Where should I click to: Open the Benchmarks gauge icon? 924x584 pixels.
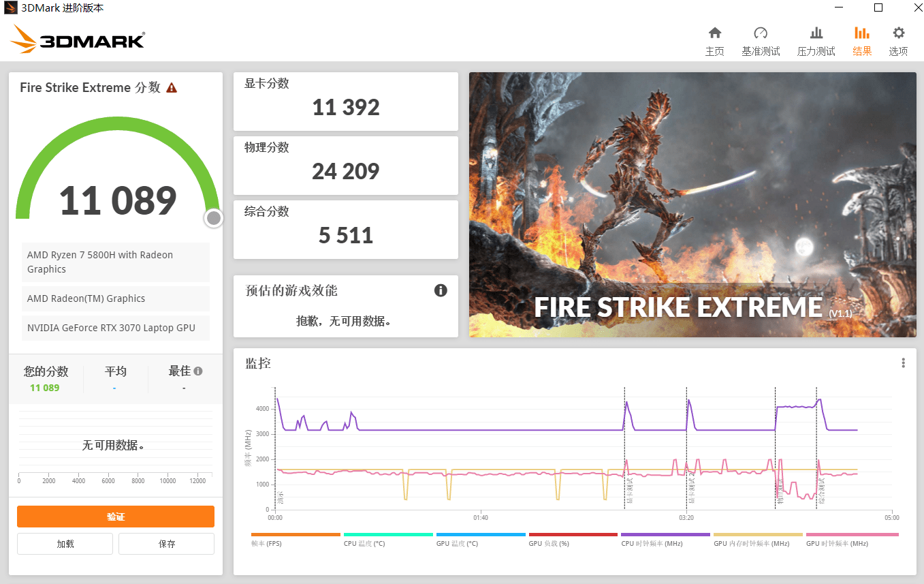coord(761,33)
